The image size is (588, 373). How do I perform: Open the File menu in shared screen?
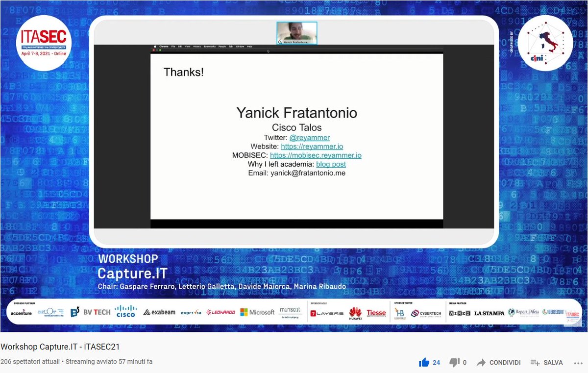(x=173, y=47)
